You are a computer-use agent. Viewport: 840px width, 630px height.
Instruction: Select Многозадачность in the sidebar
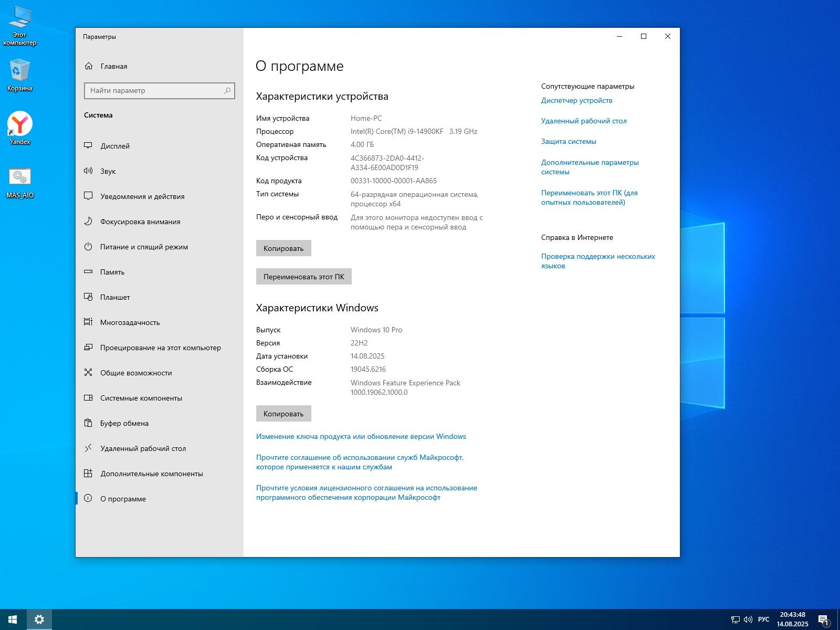(x=160, y=322)
